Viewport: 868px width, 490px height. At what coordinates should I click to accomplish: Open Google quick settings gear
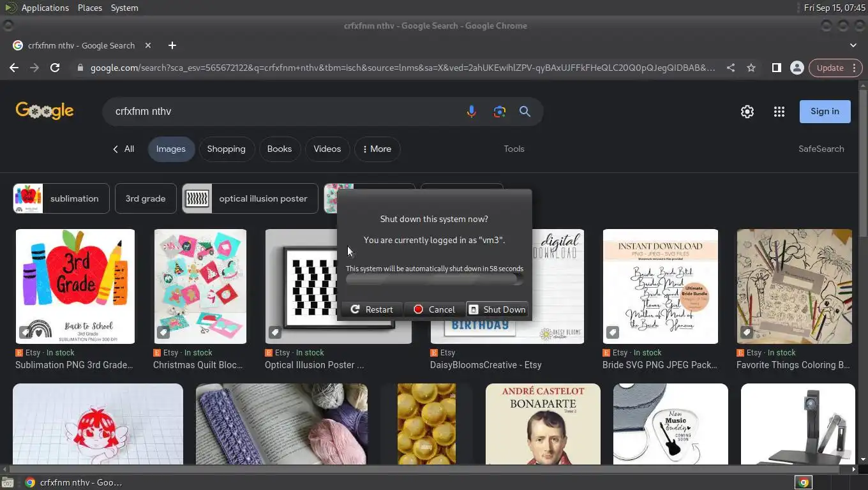click(747, 112)
